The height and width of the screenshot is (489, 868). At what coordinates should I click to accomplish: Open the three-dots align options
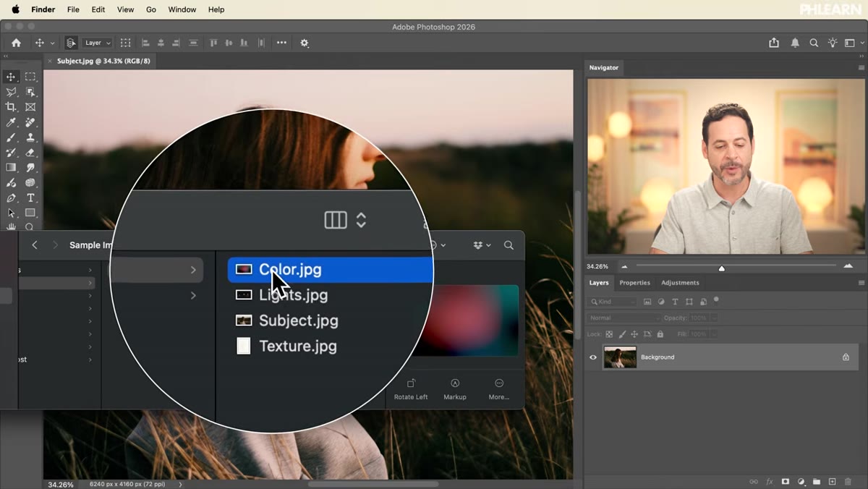(281, 43)
